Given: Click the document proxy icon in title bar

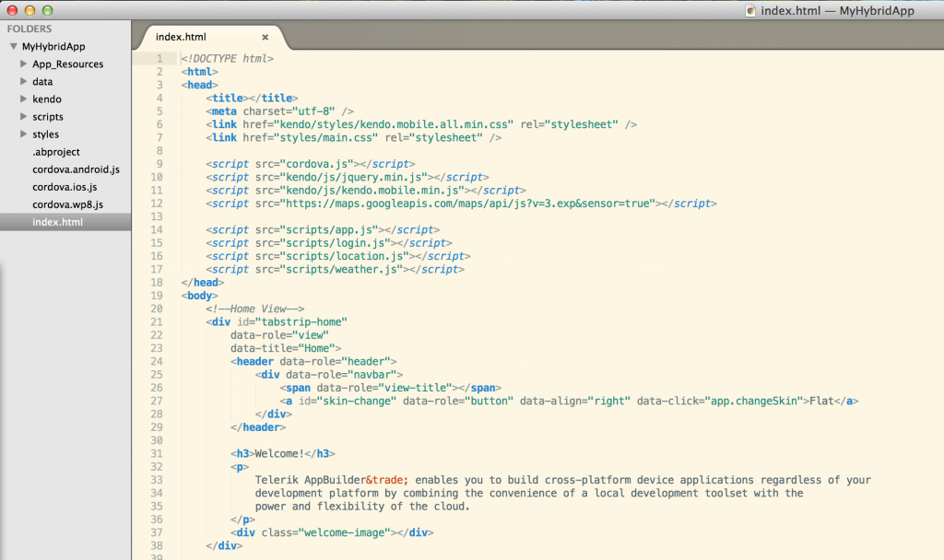Looking at the screenshot, I should (750, 11).
